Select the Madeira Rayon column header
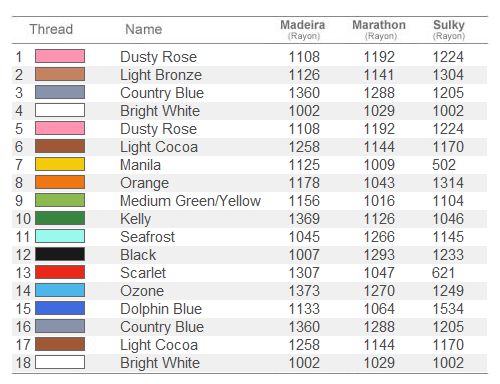The width and height of the screenshot is (500, 384). [x=303, y=30]
